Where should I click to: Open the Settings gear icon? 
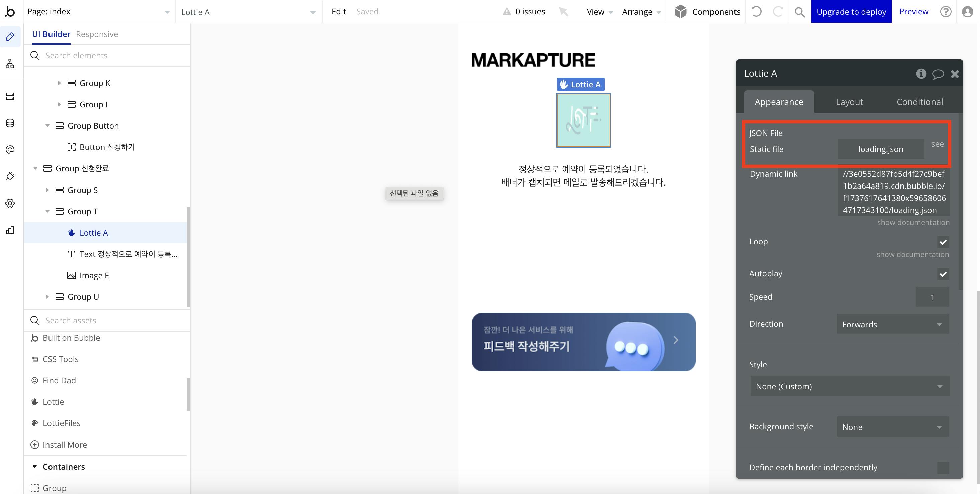10,203
